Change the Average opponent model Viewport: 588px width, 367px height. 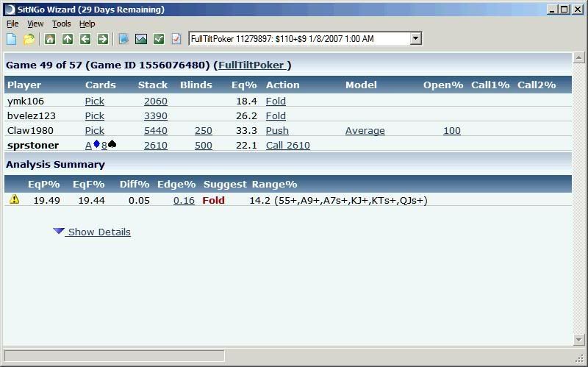pyautogui.click(x=365, y=131)
